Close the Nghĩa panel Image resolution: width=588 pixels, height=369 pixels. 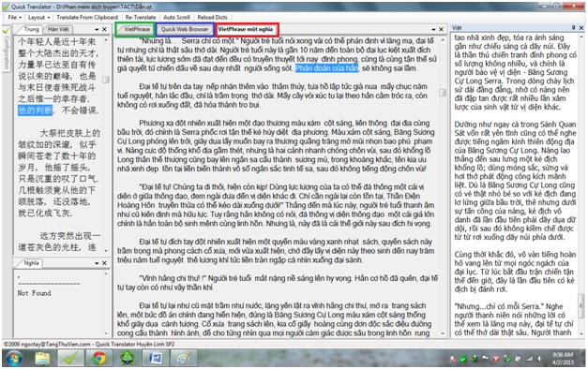104,263
